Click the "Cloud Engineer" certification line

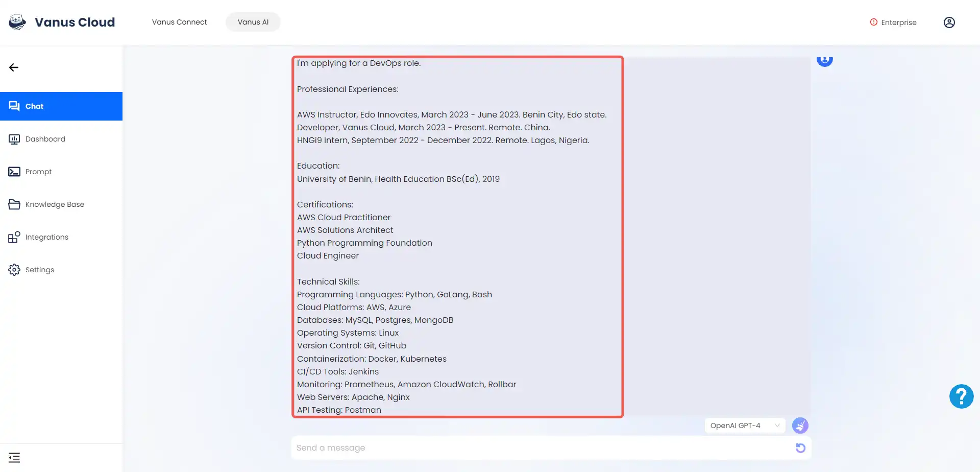[328, 255]
